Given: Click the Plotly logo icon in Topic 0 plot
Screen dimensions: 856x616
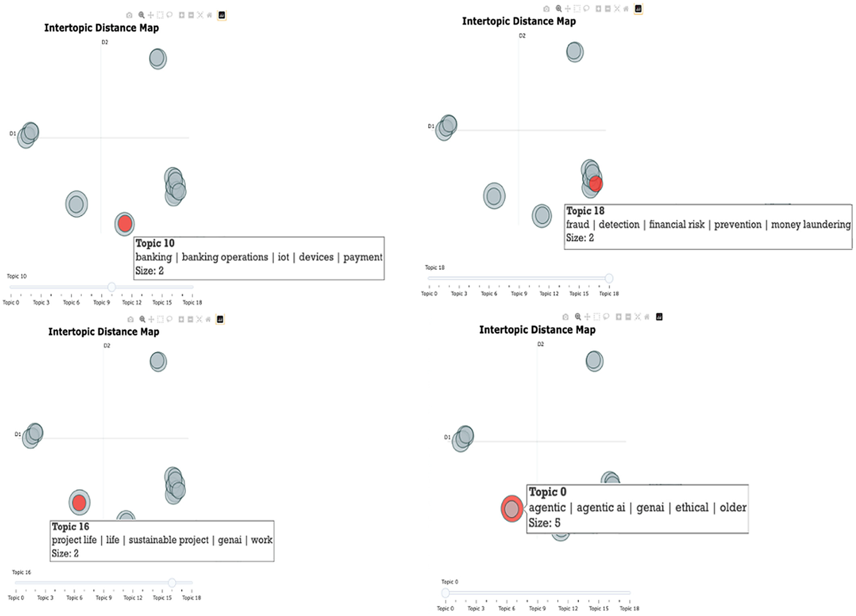Looking at the screenshot, I should coord(659,317).
